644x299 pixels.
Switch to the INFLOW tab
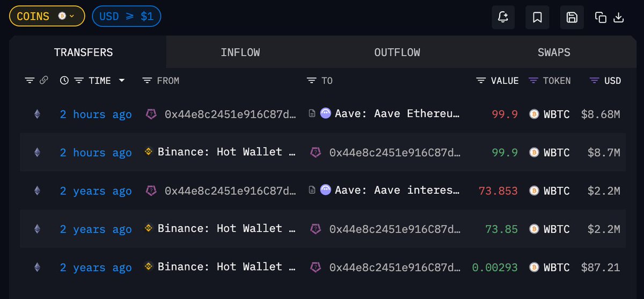click(240, 53)
